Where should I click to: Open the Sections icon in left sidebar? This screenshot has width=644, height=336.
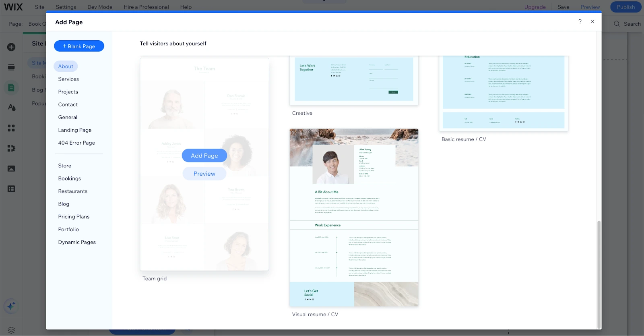coord(11,67)
